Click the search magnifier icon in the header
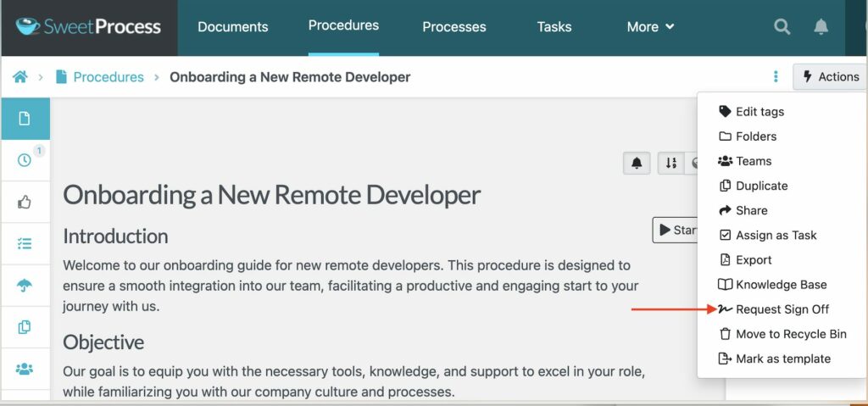 tap(782, 27)
